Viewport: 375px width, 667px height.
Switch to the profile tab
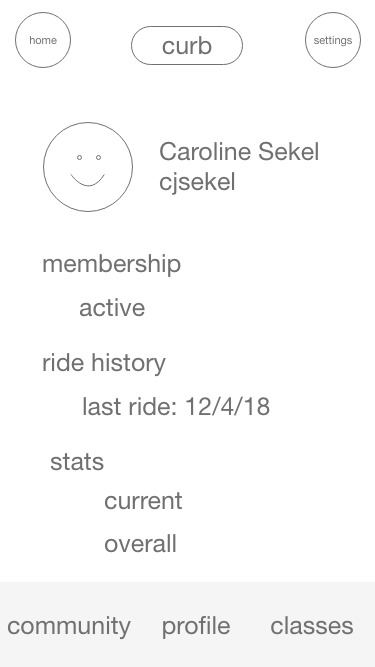point(196,626)
